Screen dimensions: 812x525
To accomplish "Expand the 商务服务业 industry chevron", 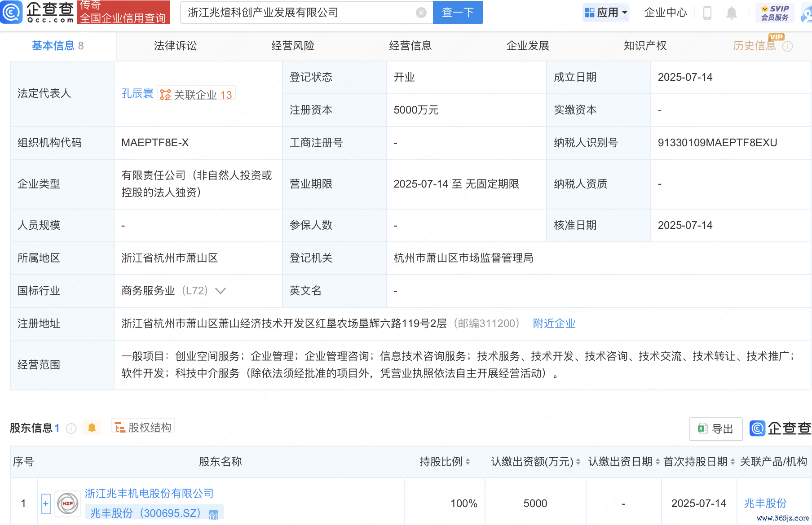I will point(221,291).
